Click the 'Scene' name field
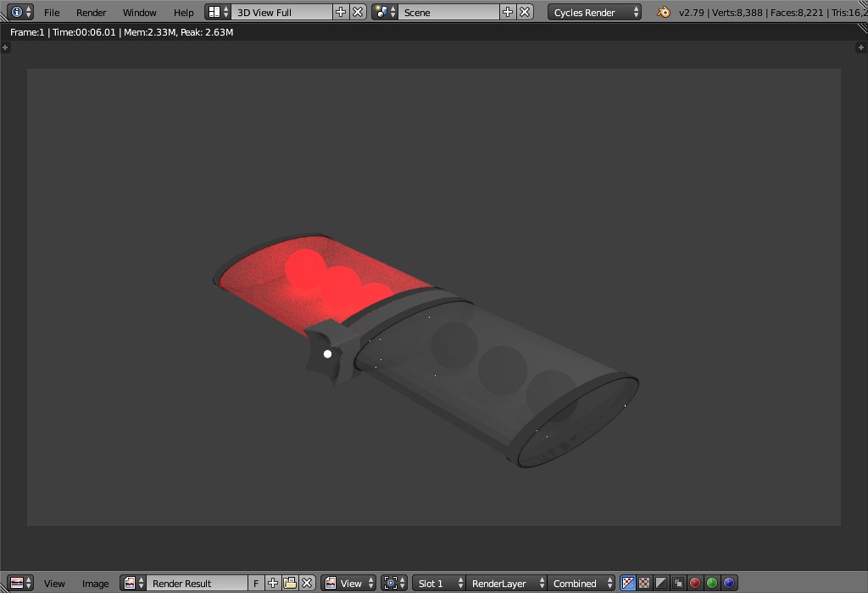This screenshot has height=593, width=868. tap(448, 12)
